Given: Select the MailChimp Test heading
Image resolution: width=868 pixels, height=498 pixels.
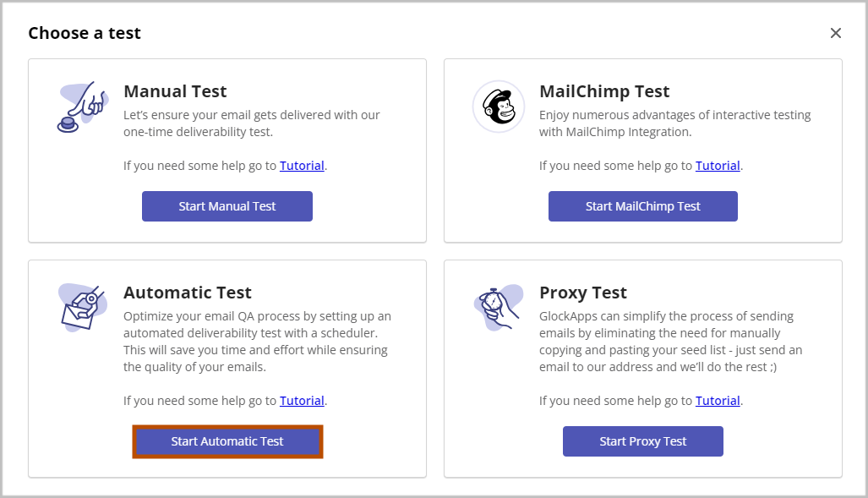Looking at the screenshot, I should [x=604, y=91].
